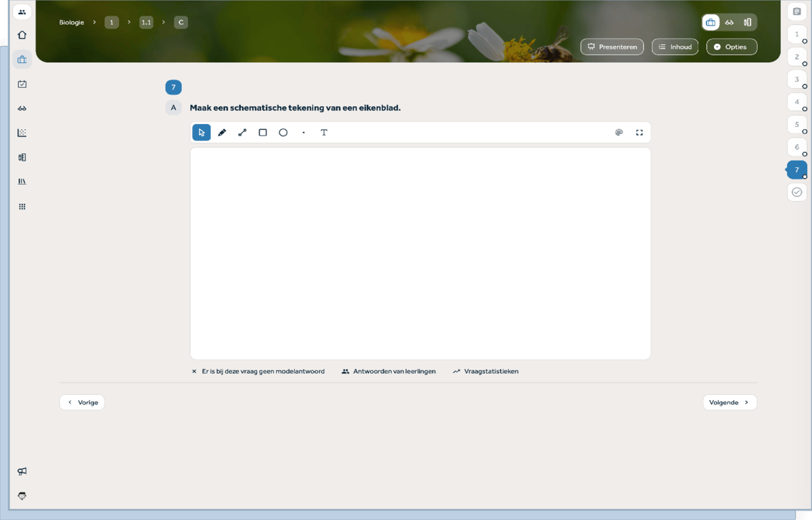Viewport: 812px width, 520px height.
Task: Open the Opties dropdown
Action: coord(731,47)
